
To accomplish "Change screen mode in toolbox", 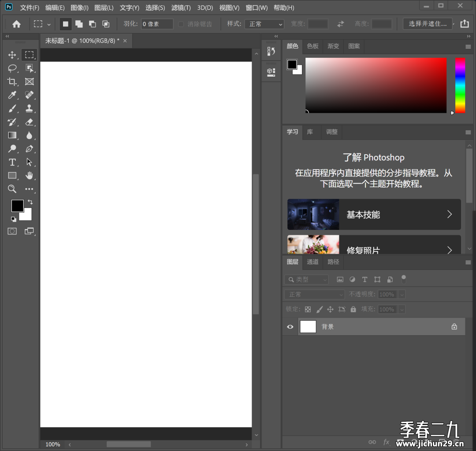I will [29, 231].
